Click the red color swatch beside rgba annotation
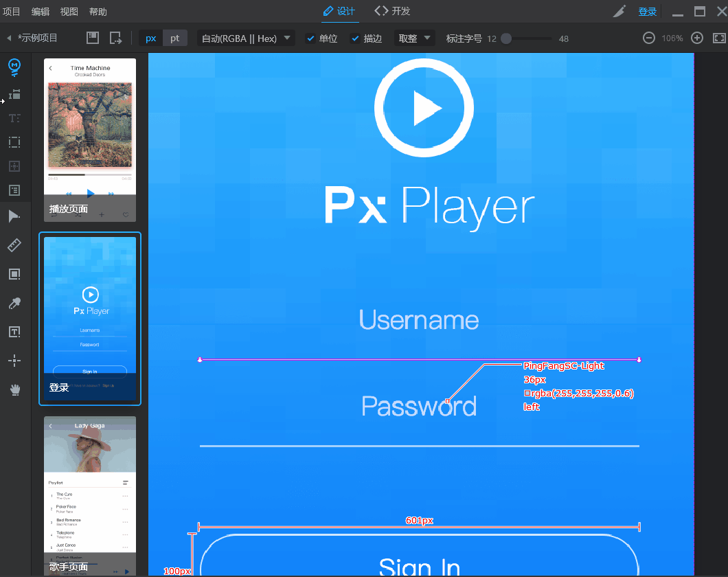 point(527,393)
